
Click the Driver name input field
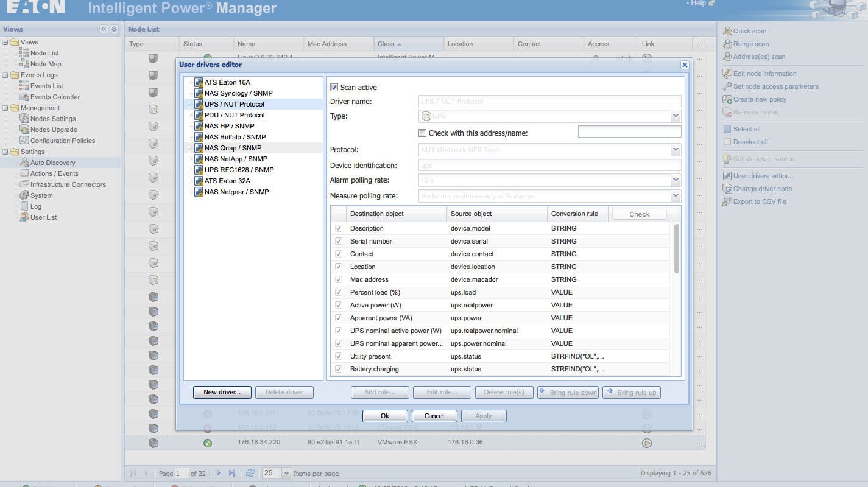click(x=550, y=101)
